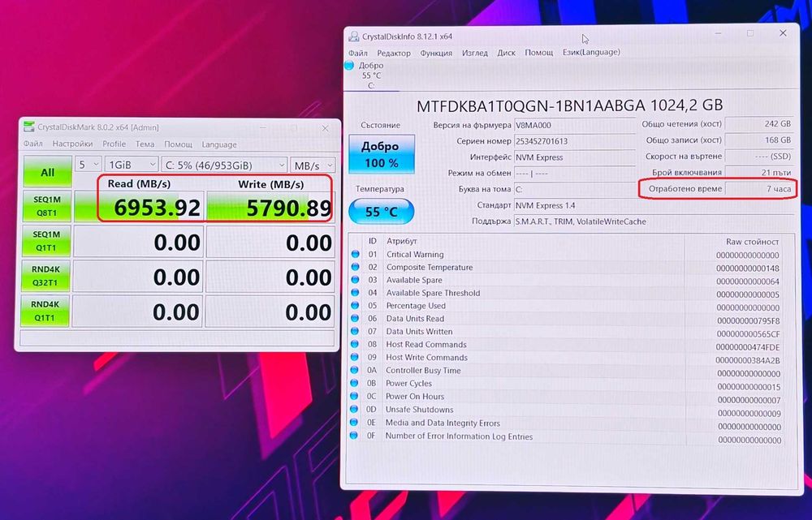Click status dot of Controller Busy Time row
812x520 pixels.
tap(355, 370)
